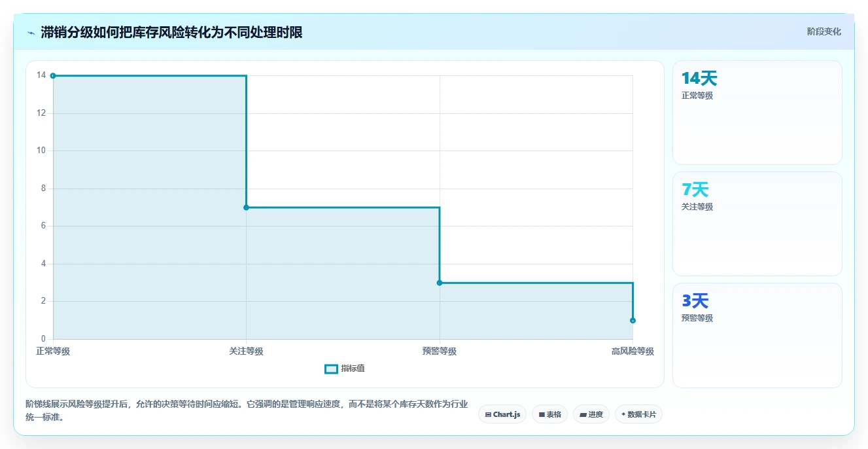
Task: Click the y-axis tick label 14
Action: pyautogui.click(x=41, y=75)
